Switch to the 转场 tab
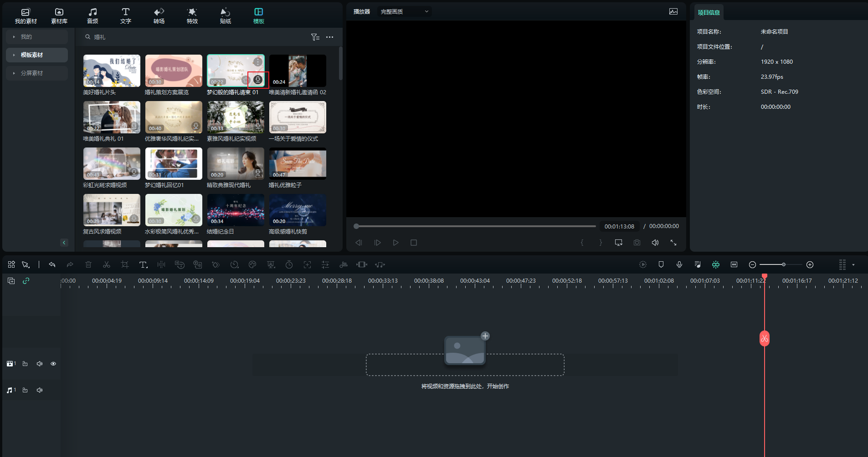The height and width of the screenshot is (457, 868). click(159, 15)
